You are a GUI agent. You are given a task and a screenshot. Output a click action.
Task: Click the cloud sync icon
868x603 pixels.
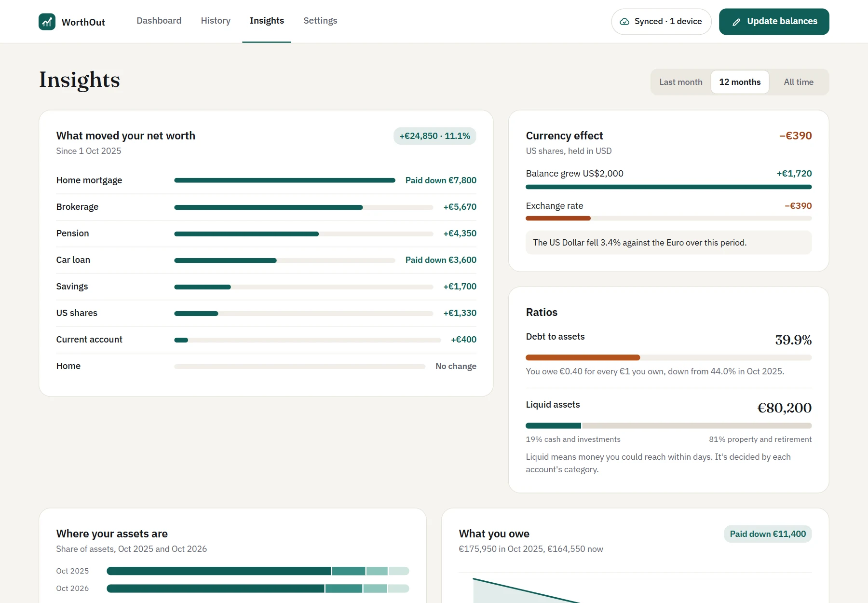click(x=624, y=22)
